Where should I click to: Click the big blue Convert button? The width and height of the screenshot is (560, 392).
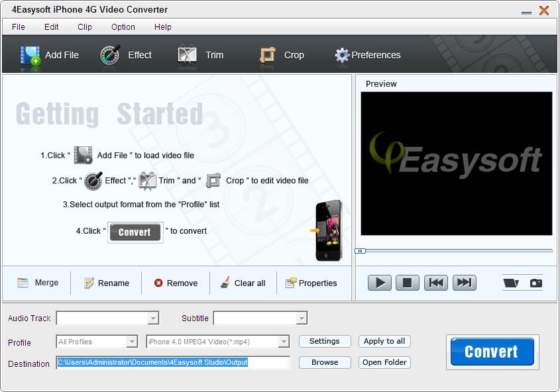[x=492, y=352]
